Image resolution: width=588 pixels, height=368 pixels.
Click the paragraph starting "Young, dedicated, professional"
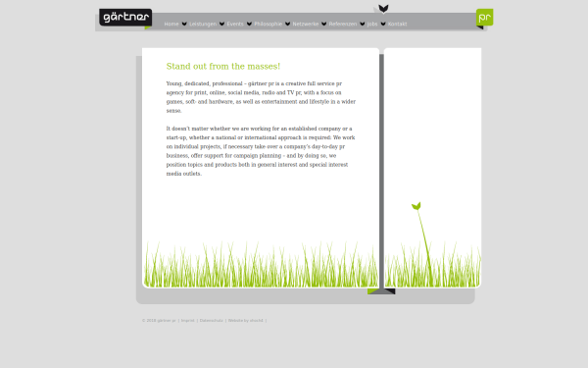pos(261,97)
